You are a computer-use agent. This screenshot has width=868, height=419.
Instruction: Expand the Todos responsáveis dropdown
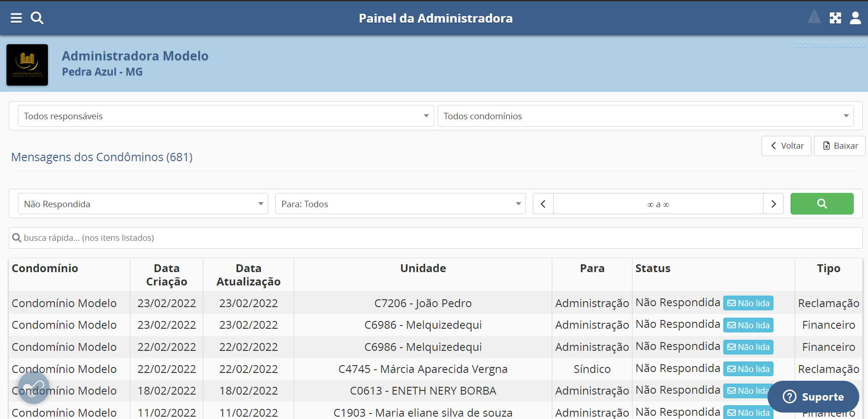[x=225, y=116]
